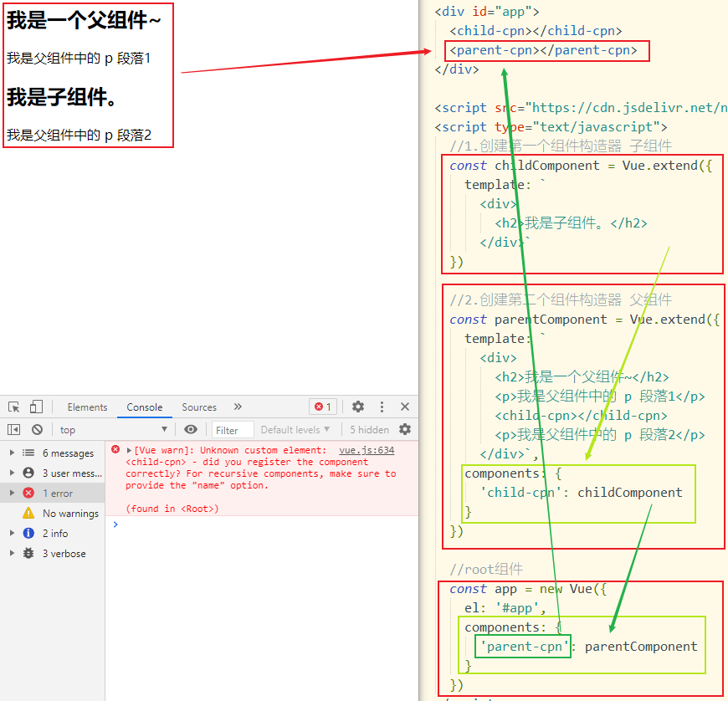Expand the 2 info group
The width and height of the screenshot is (728, 701).
(x=12, y=533)
